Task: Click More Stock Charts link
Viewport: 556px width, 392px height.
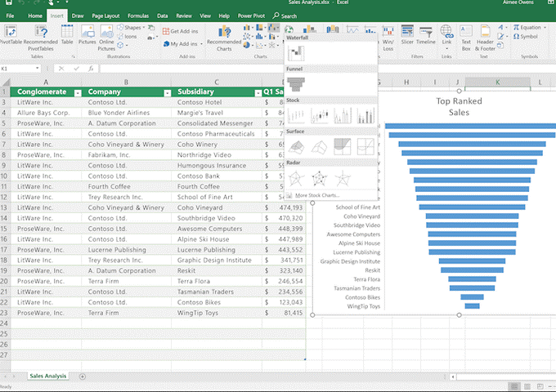Action: coord(317,195)
